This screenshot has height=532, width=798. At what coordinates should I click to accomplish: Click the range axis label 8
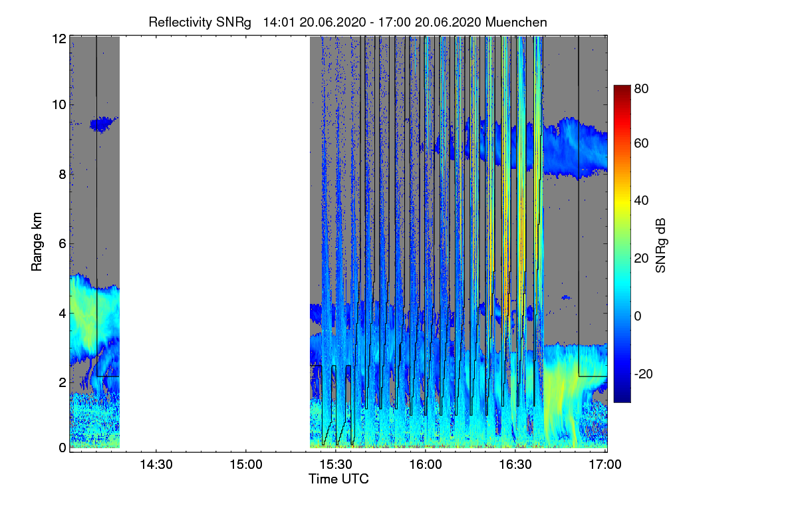click(62, 174)
